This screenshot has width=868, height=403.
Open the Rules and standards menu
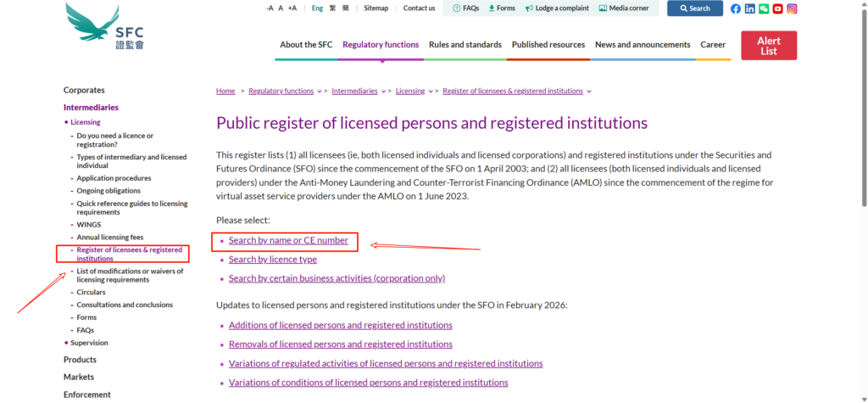(465, 45)
